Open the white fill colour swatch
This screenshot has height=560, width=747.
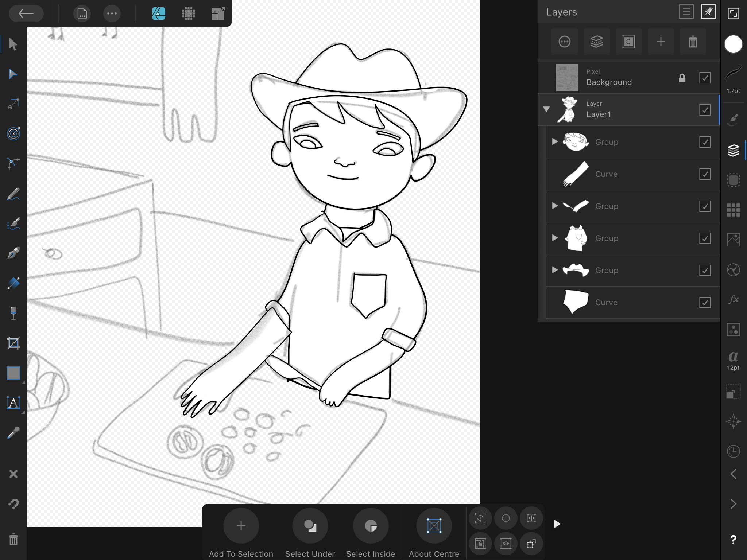pos(733,44)
